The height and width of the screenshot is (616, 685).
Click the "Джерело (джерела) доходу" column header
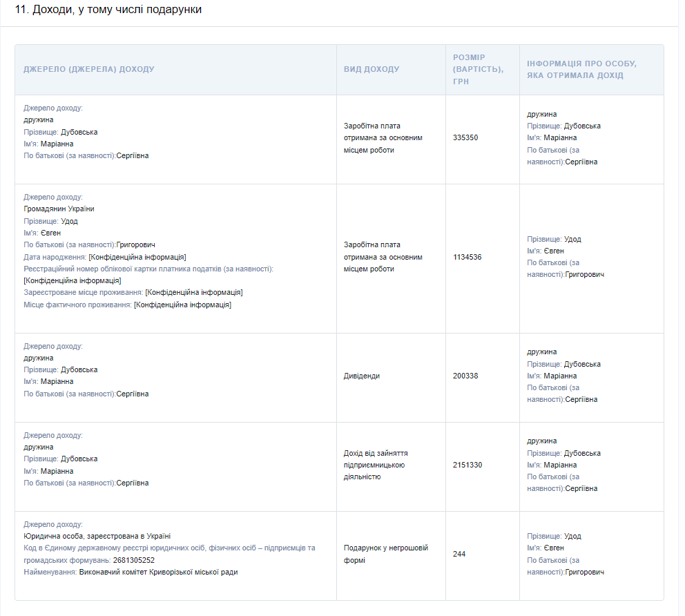(x=89, y=70)
